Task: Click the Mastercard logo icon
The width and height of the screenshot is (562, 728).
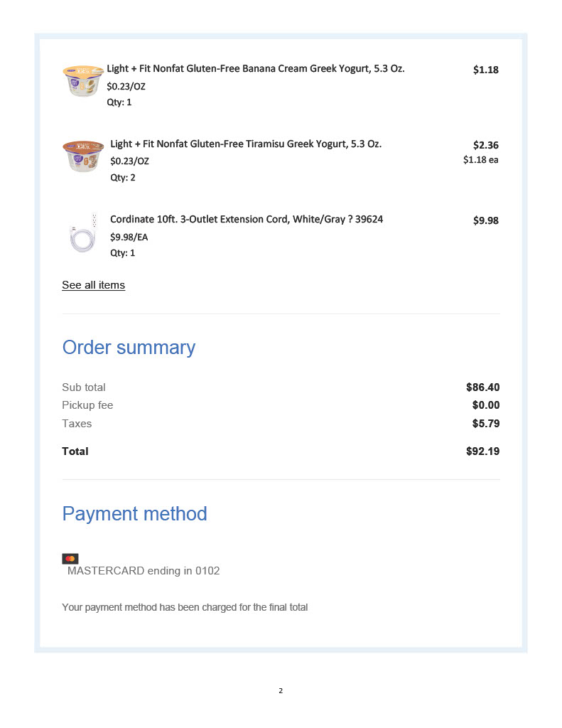Action: click(70, 559)
